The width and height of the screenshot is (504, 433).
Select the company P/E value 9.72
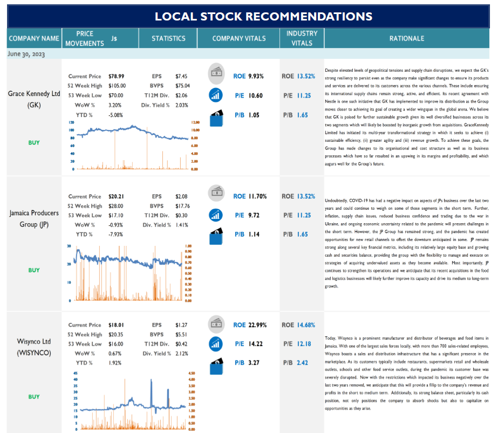[254, 215]
